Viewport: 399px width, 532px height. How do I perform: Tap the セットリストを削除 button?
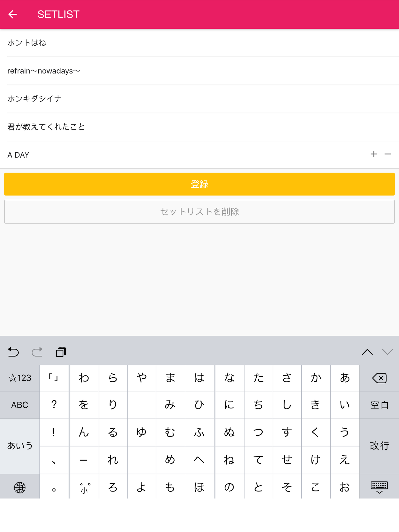pyautogui.click(x=199, y=212)
